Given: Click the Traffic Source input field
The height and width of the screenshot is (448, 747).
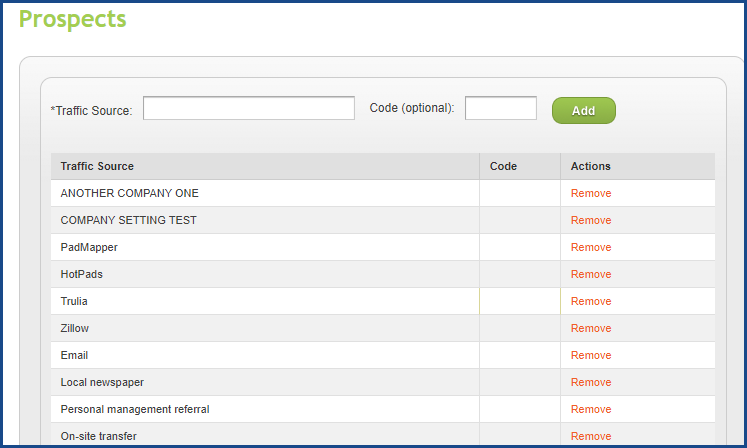Looking at the screenshot, I should pos(249,108).
